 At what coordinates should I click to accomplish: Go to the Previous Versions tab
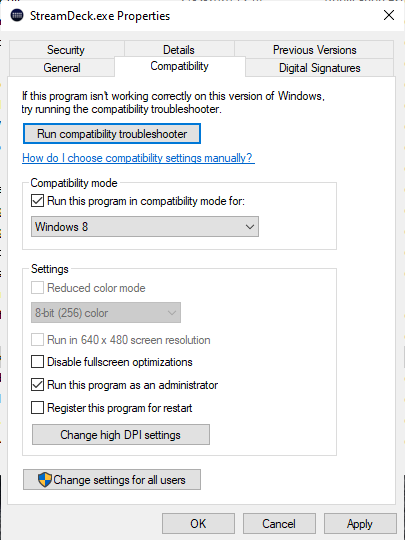[314, 50]
